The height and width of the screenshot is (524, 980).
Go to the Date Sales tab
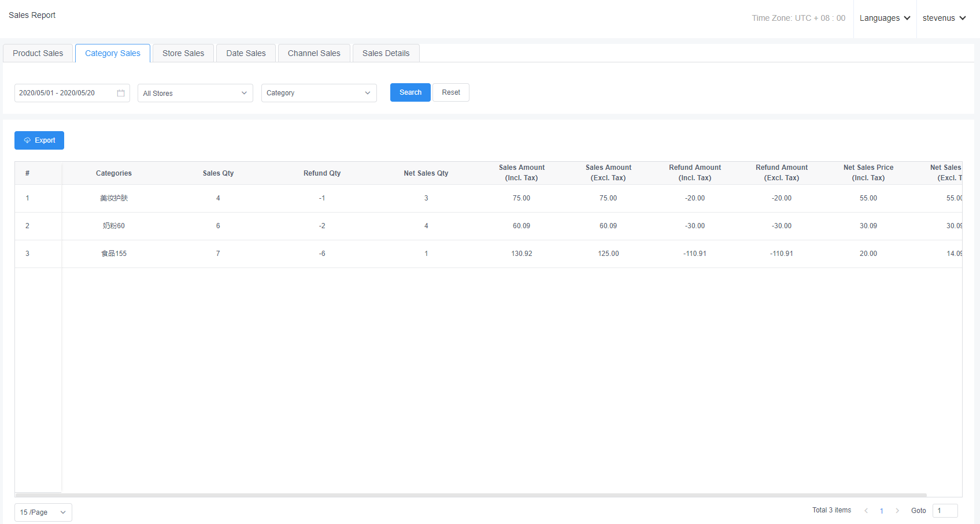click(x=246, y=53)
